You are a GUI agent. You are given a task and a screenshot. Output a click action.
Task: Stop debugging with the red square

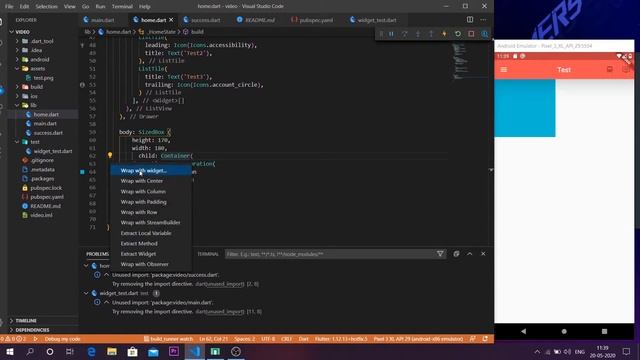pyautogui.click(x=471, y=34)
